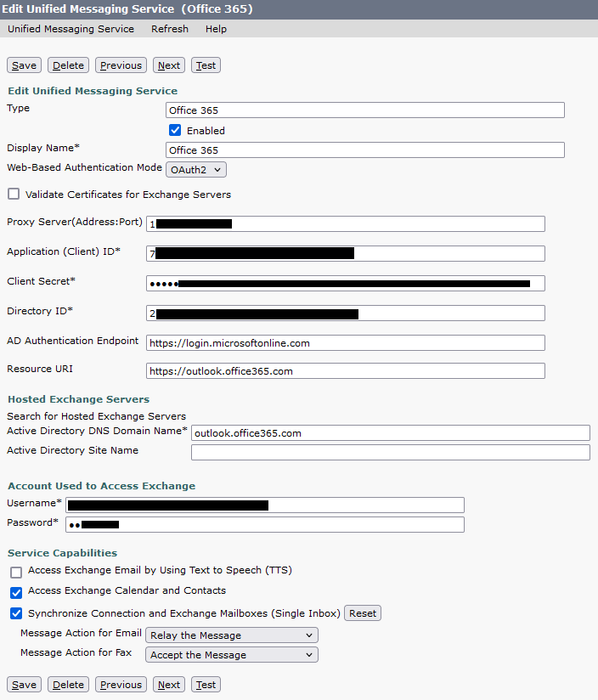The width and height of the screenshot is (598, 700).
Task: Click the "Hosted Exchange Servers" heading
Action: (x=78, y=399)
